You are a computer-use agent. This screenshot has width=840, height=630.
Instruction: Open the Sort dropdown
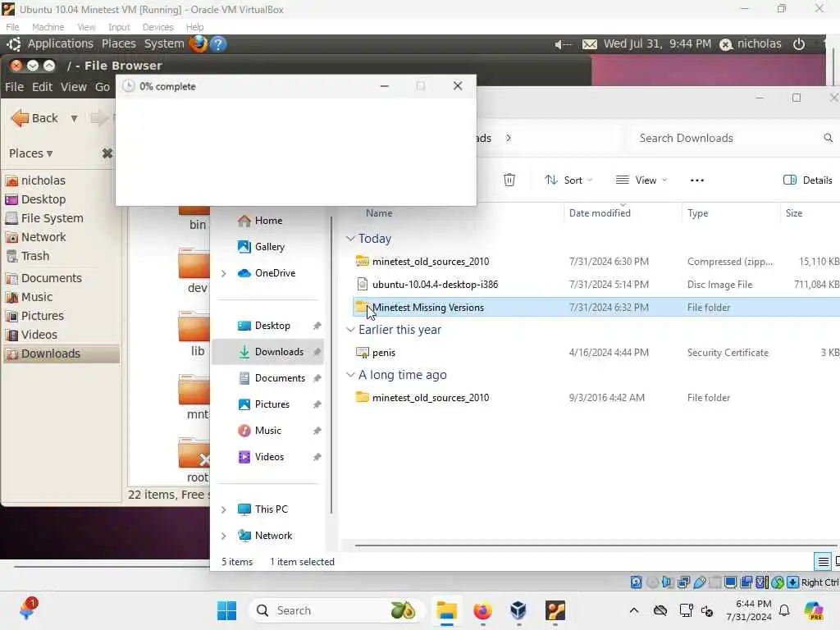click(x=568, y=180)
